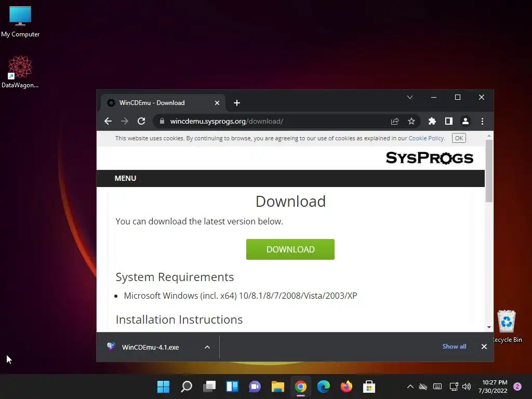
Task: Open the site MENU bar
Action: click(x=125, y=179)
